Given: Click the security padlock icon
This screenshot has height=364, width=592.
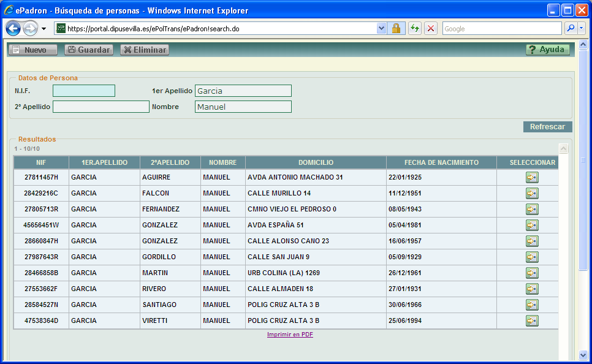Looking at the screenshot, I should [396, 29].
